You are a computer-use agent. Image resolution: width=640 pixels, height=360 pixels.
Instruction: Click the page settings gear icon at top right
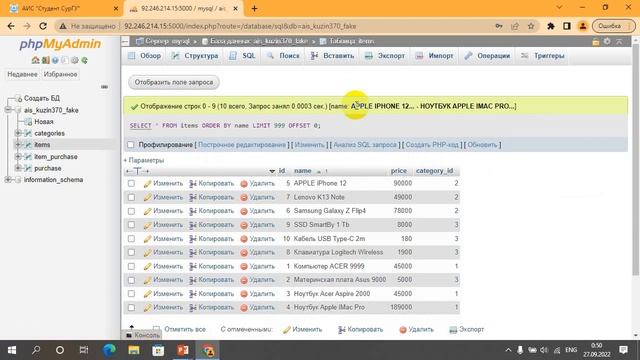(607, 41)
